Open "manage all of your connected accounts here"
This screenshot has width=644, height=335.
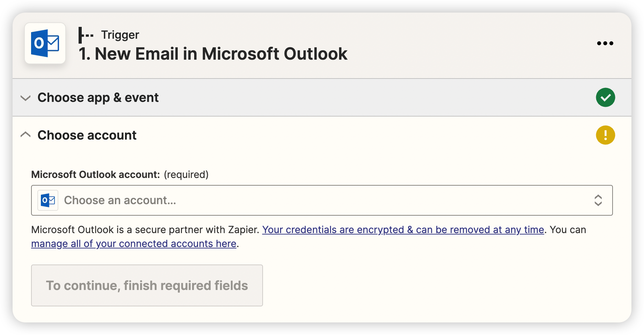tap(134, 244)
